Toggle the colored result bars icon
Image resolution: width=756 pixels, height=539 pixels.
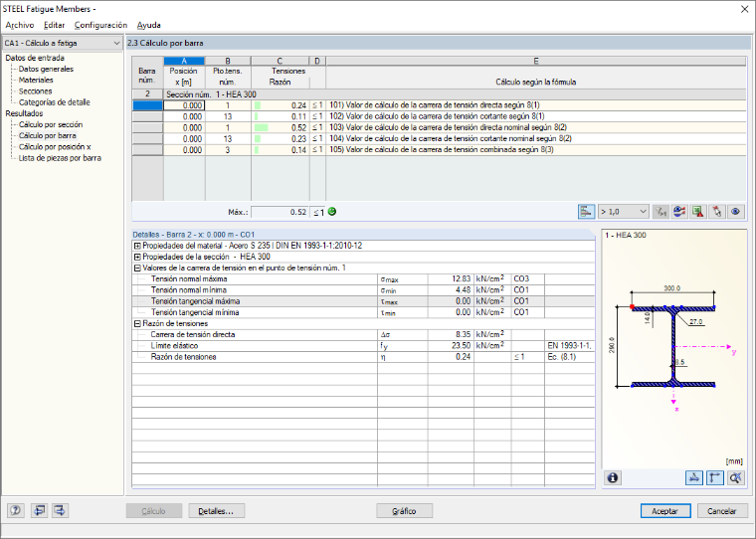[586, 212]
